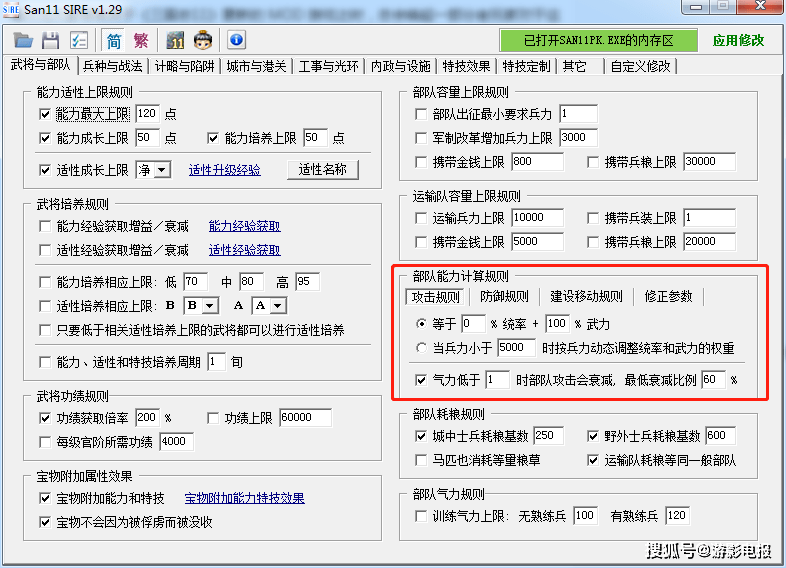Click the cartoon character face icon
786x568 pixels.
pos(203,40)
